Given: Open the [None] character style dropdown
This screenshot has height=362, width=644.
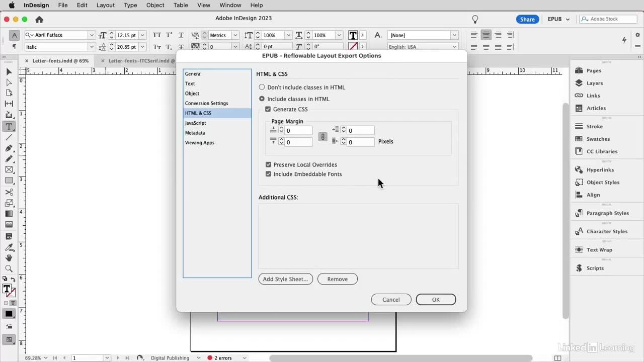Looking at the screenshot, I should [454, 35].
